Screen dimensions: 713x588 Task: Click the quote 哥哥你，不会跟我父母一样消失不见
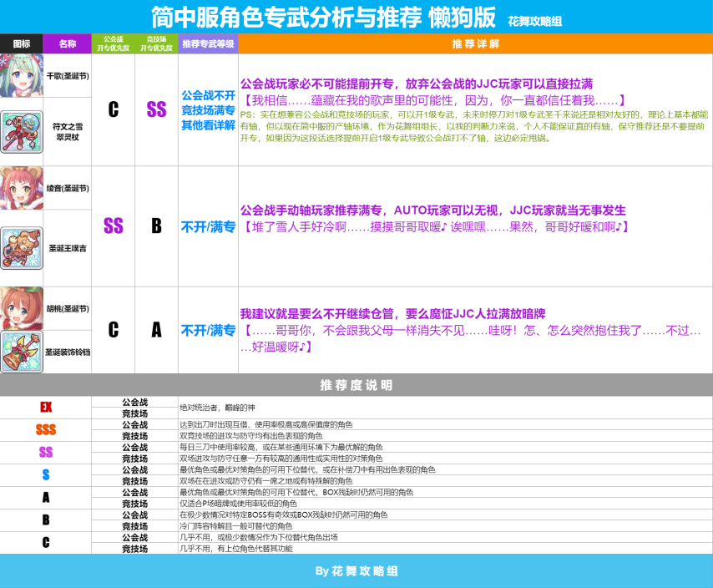click(x=471, y=339)
